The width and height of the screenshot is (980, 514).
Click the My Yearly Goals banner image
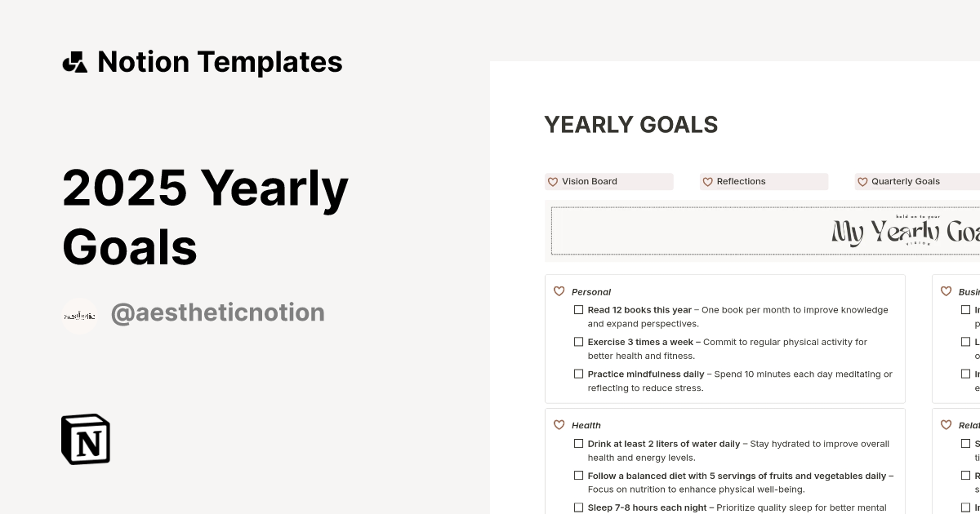coord(764,231)
